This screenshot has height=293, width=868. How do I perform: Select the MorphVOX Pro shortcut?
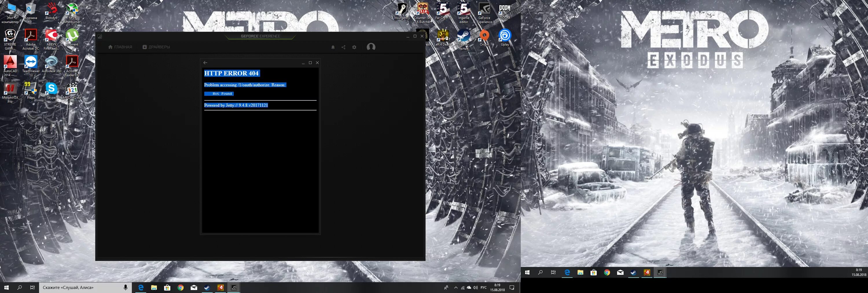coord(10,93)
